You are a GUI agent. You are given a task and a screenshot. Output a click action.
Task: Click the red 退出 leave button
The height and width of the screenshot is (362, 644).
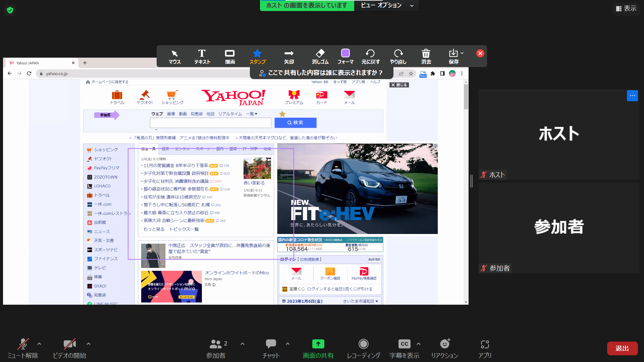click(622, 349)
